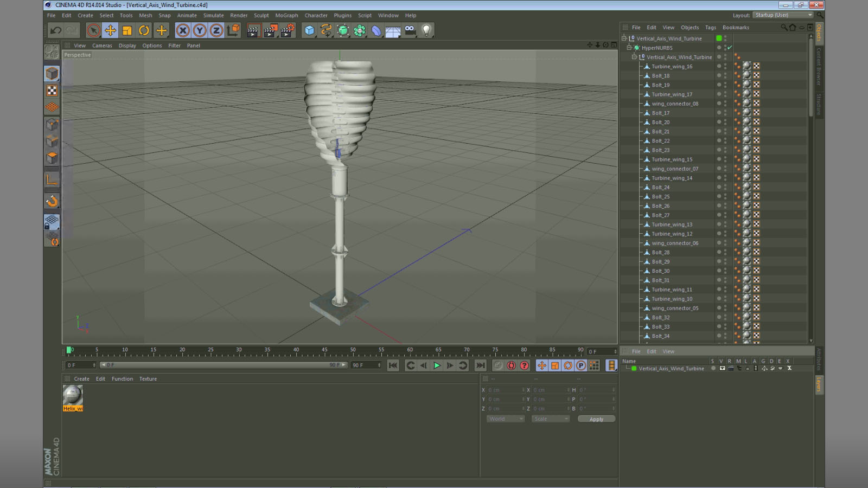
Task: Render to Picture Viewer
Action: (270, 30)
